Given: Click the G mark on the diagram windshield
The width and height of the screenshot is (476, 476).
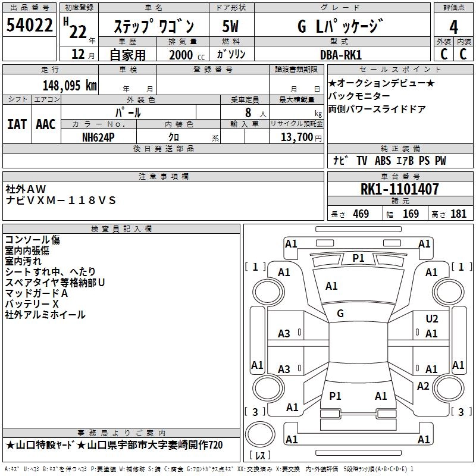Looking at the screenshot, I should (340, 314).
